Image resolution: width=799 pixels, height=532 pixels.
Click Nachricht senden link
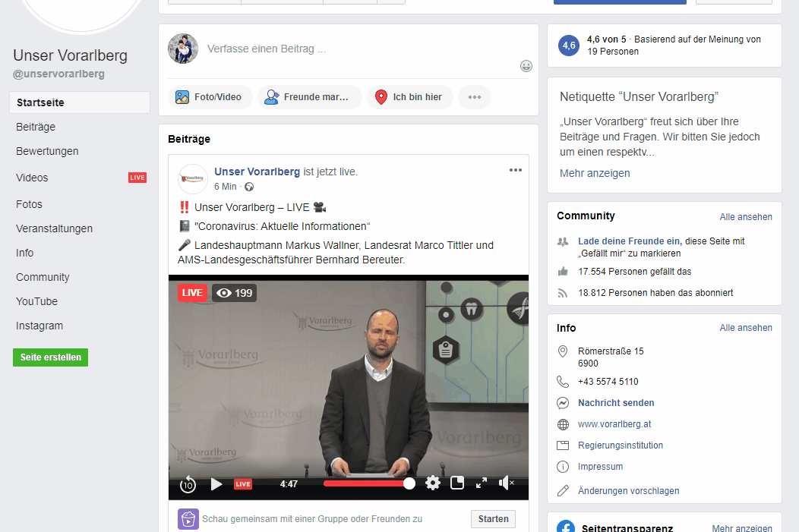click(x=616, y=403)
